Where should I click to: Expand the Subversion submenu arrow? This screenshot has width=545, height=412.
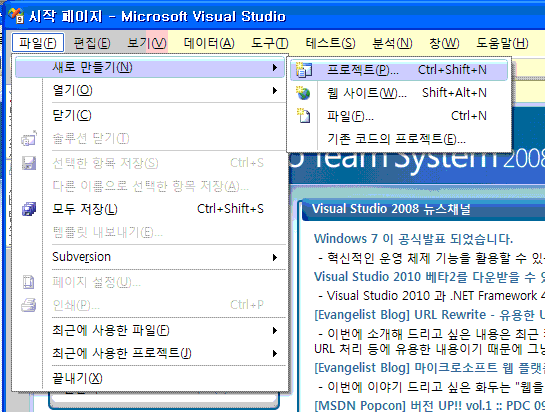pos(275,257)
